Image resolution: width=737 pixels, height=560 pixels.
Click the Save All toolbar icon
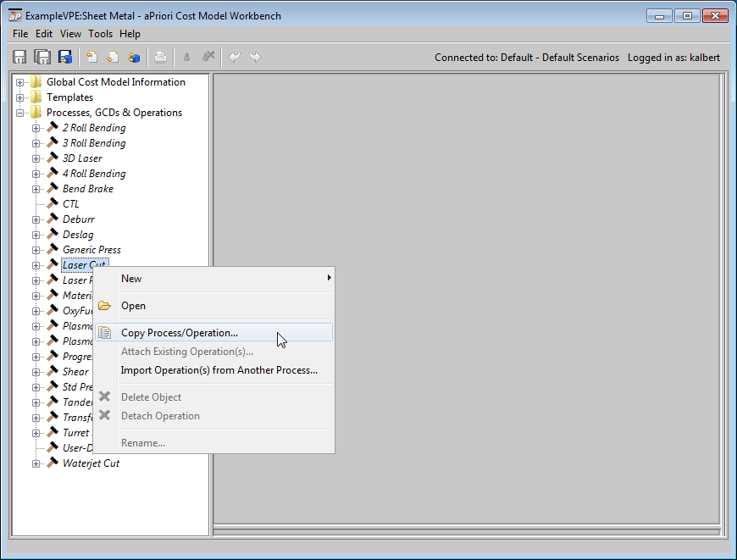coord(42,57)
